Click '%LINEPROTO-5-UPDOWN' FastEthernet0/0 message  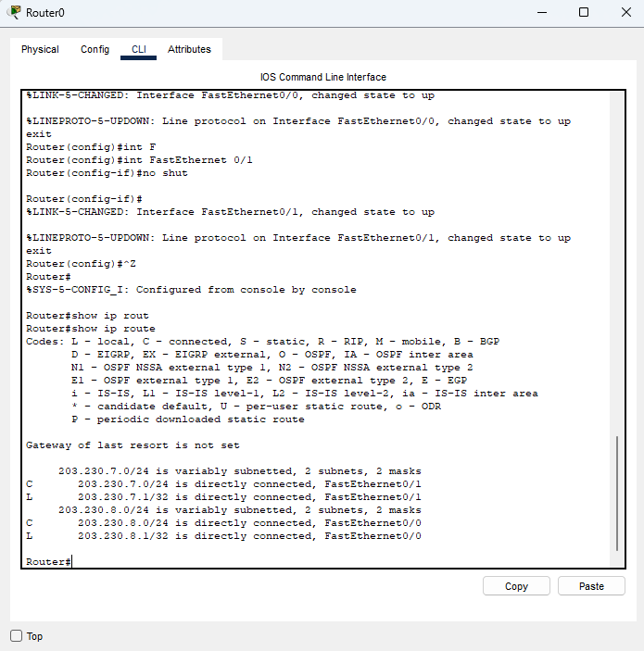click(x=298, y=121)
